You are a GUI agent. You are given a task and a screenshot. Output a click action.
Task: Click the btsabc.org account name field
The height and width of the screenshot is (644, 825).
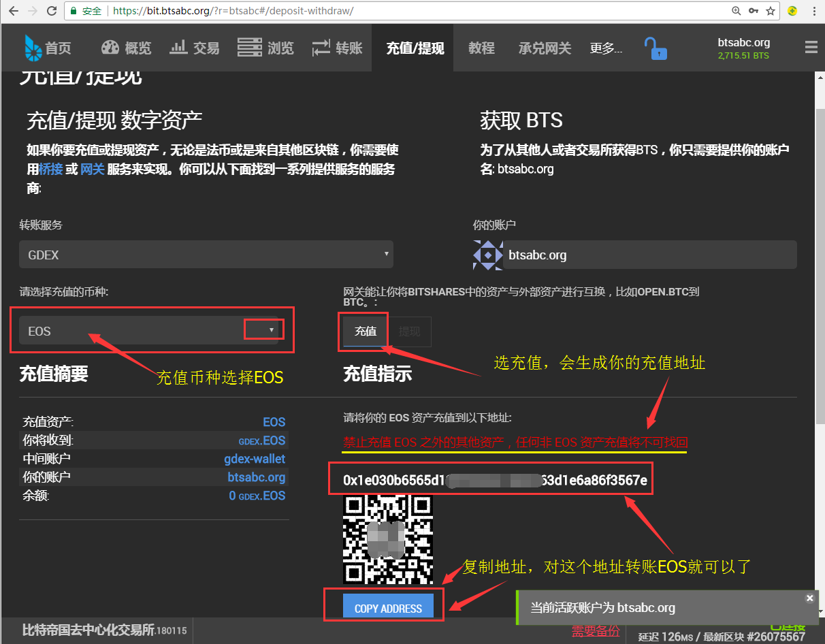tap(649, 255)
